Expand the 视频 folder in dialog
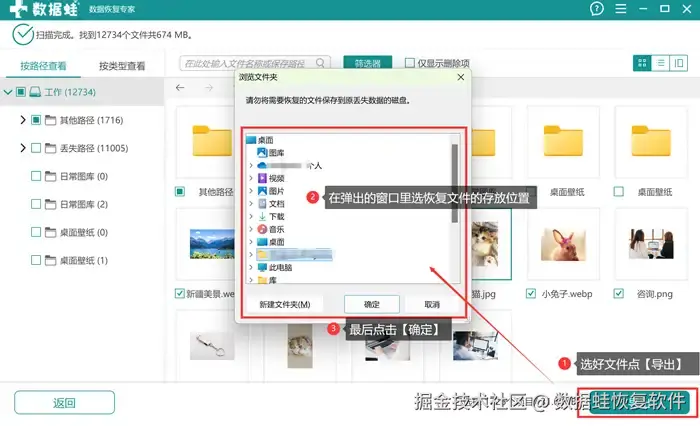Viewport: 700px width, 426px height. click(x=251, y=178)
